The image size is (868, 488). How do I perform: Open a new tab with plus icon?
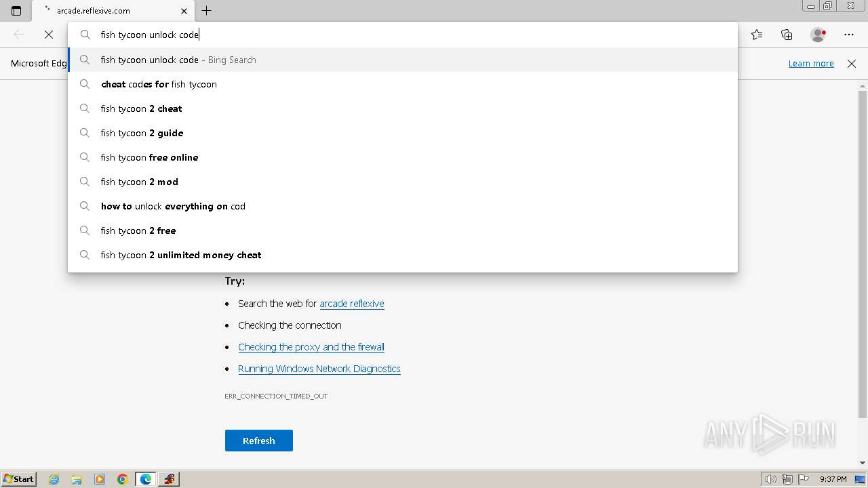tap(207, 11)
